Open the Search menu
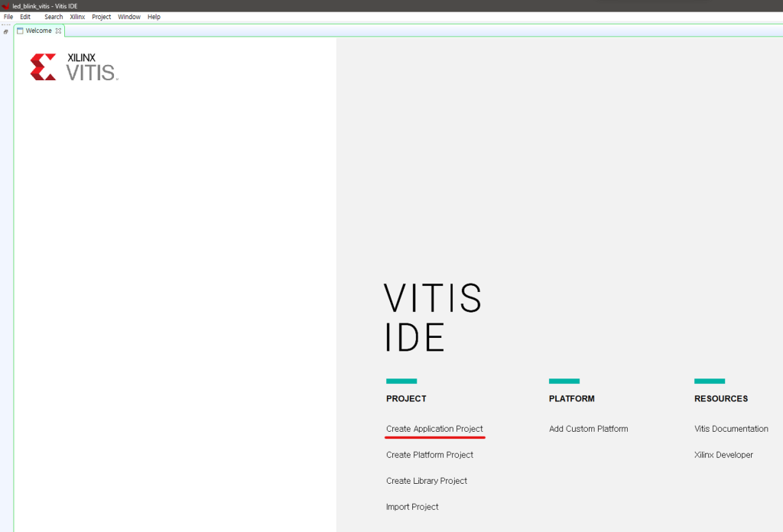 coord(54,17)
